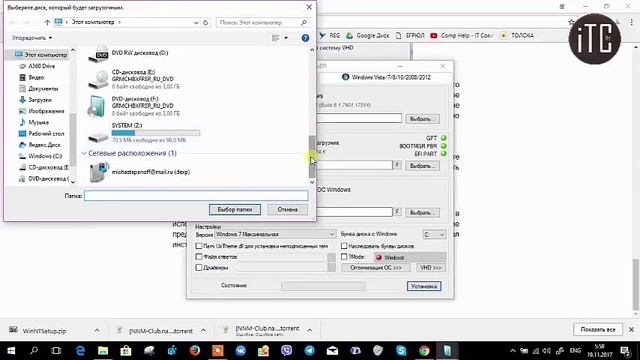
Task: Open notification center in system tray
Action: pos(625,351)
